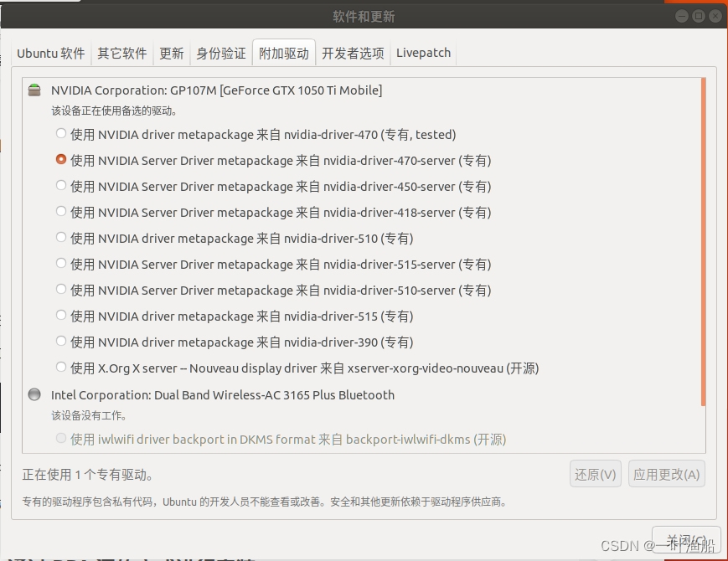This screenshot has height=561, width=728.
Task: Choose the nvidia-driver-390 radio option
Action: click(61, 342)
